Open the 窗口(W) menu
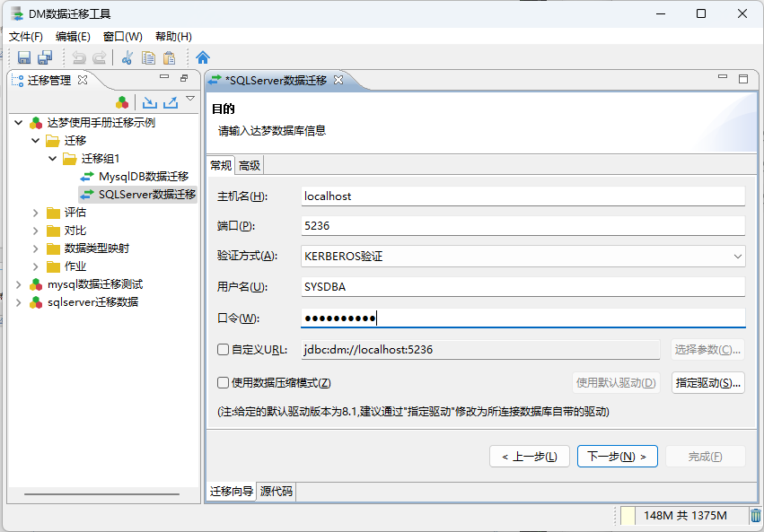The width and height of the screenshot is (764, 532). coord(123,37)
